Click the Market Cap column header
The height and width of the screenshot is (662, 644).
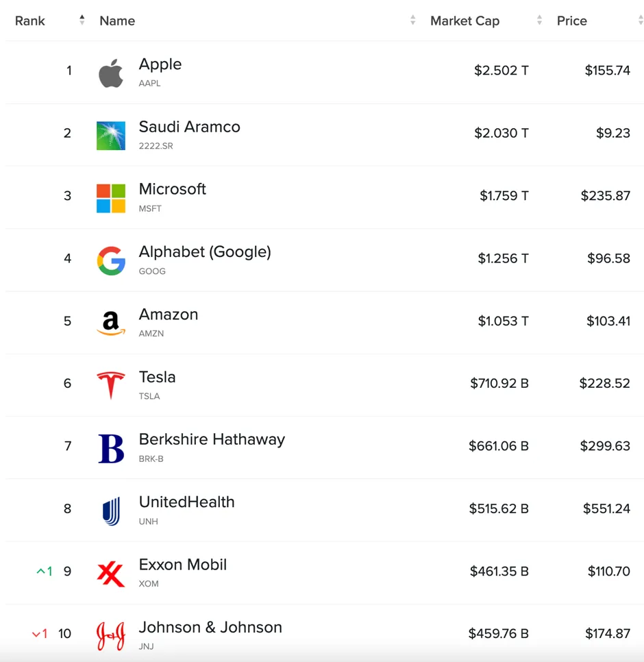pos(465,21)
